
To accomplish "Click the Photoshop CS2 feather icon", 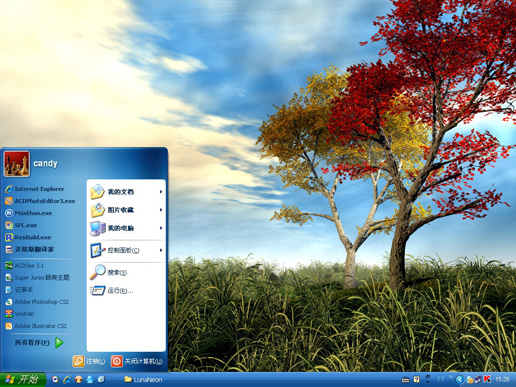I will click(x=9, y=302).
